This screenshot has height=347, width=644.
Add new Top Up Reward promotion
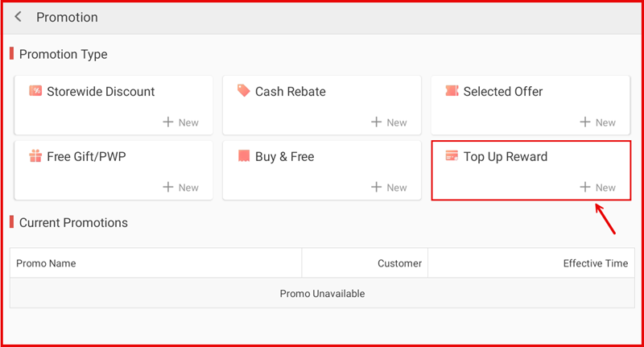point(597,188)
